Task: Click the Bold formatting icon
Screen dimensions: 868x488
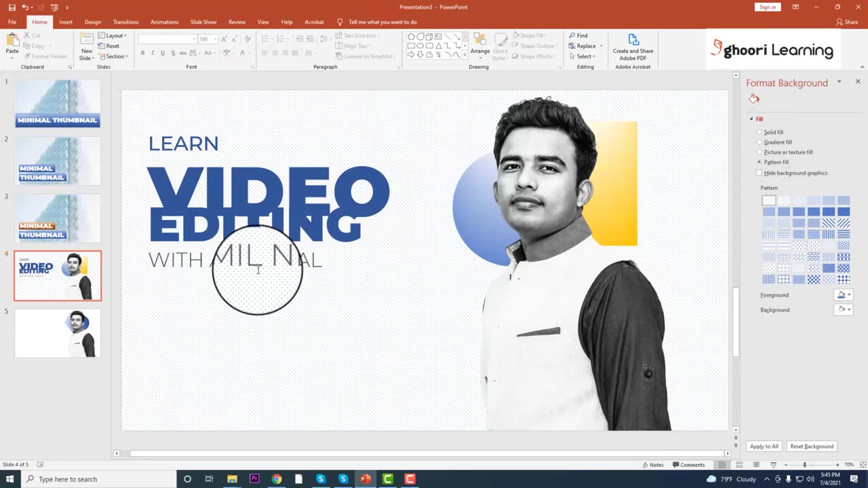Action: tap(142, 53)
